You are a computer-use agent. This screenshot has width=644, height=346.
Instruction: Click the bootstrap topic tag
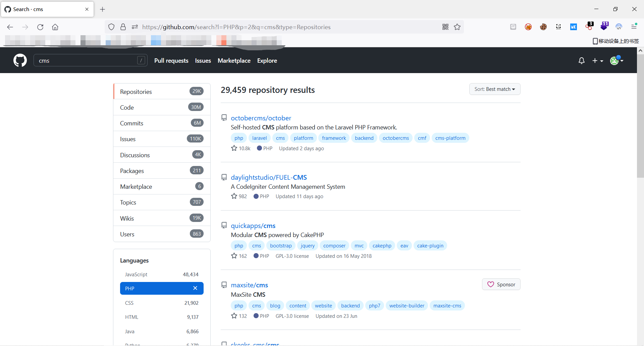click(281, 245)
